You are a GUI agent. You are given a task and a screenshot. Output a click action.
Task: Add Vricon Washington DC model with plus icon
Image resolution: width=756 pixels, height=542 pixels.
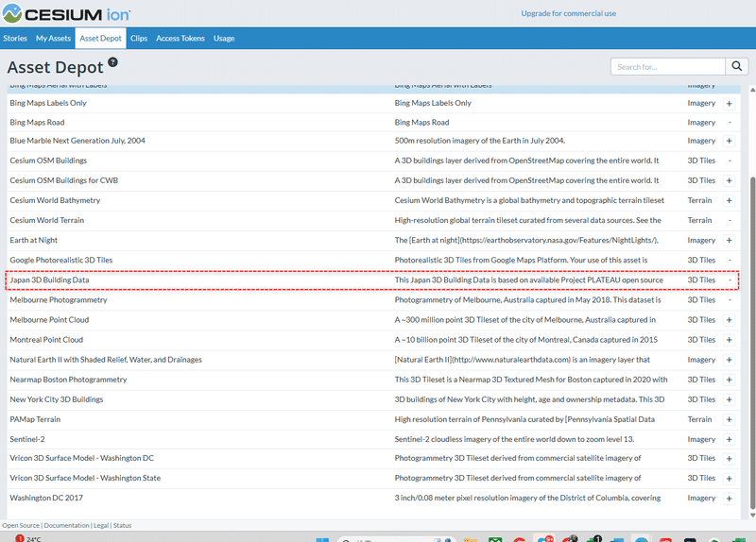click(729, 459)
